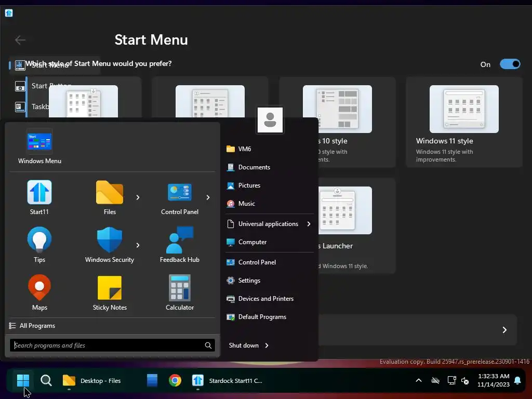Show hidden tray icons chevron
The width and height of the screenshot is (532, 399).
point(419,381)
